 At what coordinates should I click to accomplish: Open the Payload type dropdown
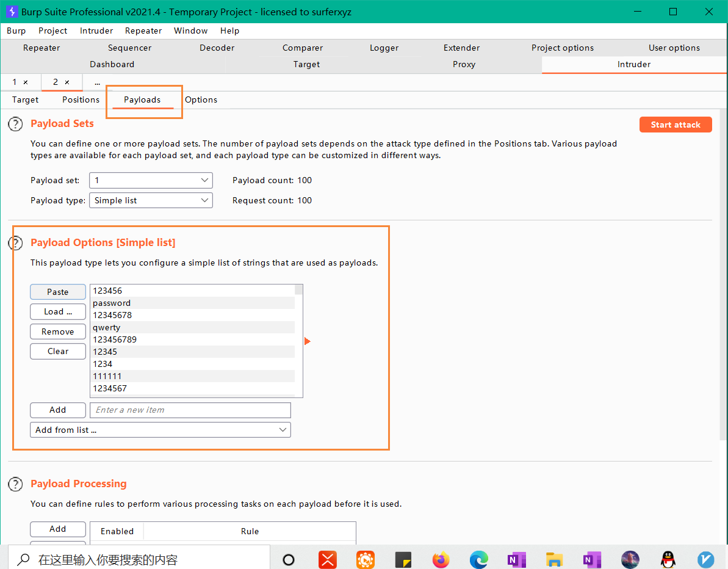coord(151,200)
